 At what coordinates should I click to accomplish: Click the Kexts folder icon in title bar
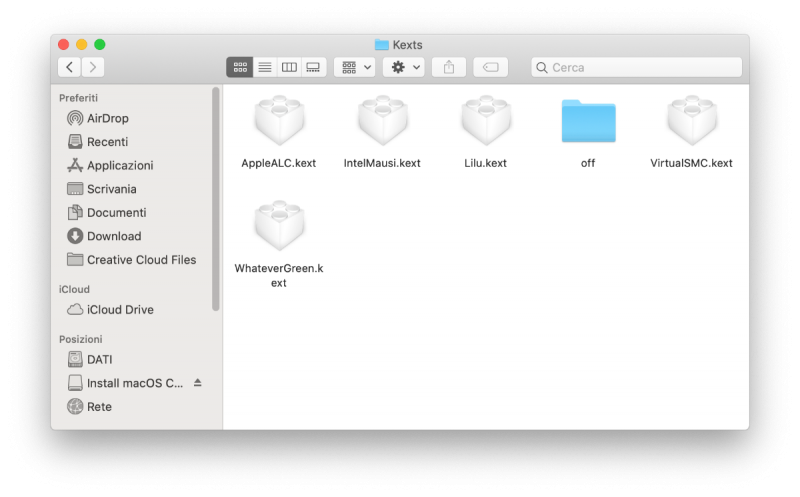point(382,45)
